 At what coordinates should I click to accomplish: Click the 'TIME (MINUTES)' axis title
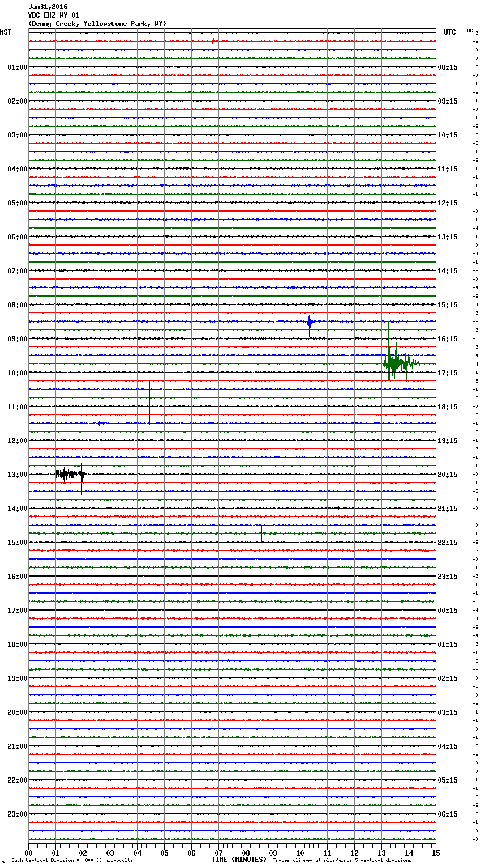(239, 860)
